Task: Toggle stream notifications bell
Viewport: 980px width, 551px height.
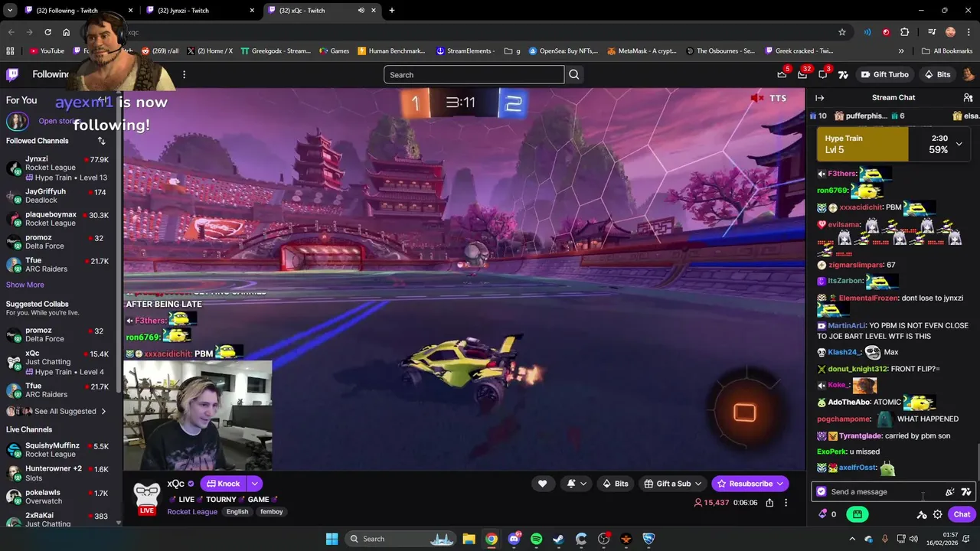Action: tap(577, 484)
